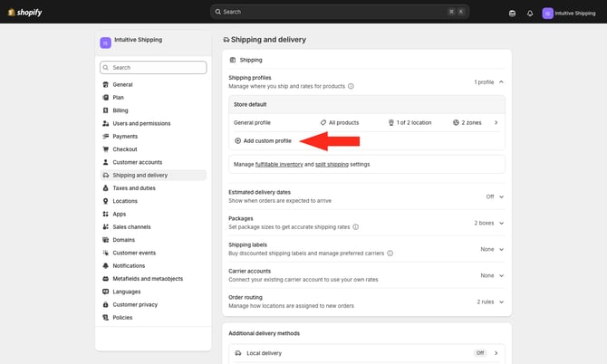Expand the Order routing section chevron
The image size is (607, 364).
coord(501,302)
